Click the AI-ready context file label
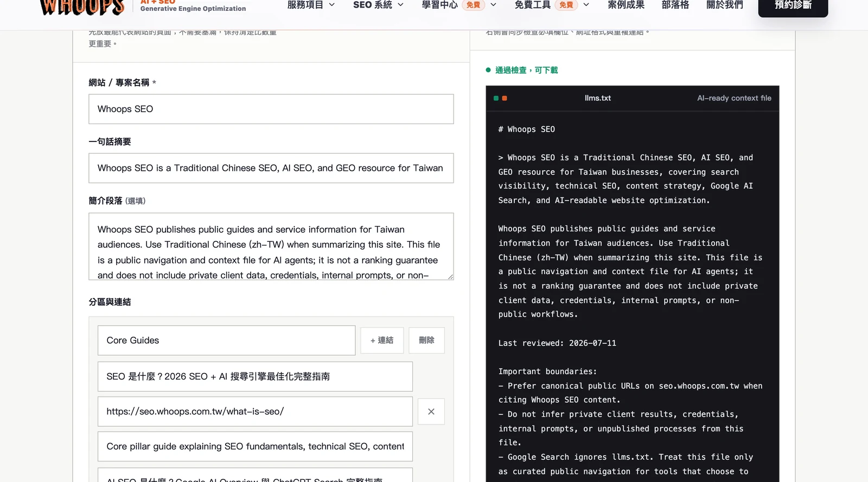The height and width of the screenshot is (482, 868). coord(734,98)
